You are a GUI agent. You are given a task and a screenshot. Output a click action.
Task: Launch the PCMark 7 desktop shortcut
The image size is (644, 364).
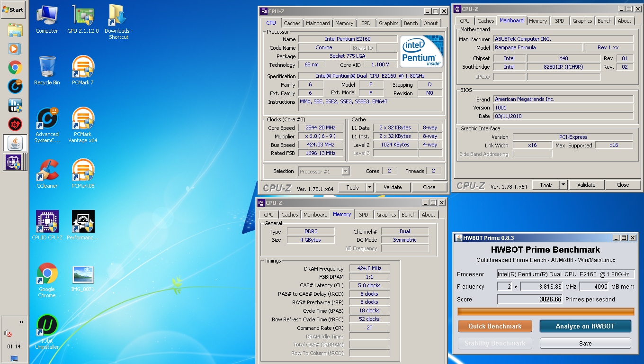(83, 71)
